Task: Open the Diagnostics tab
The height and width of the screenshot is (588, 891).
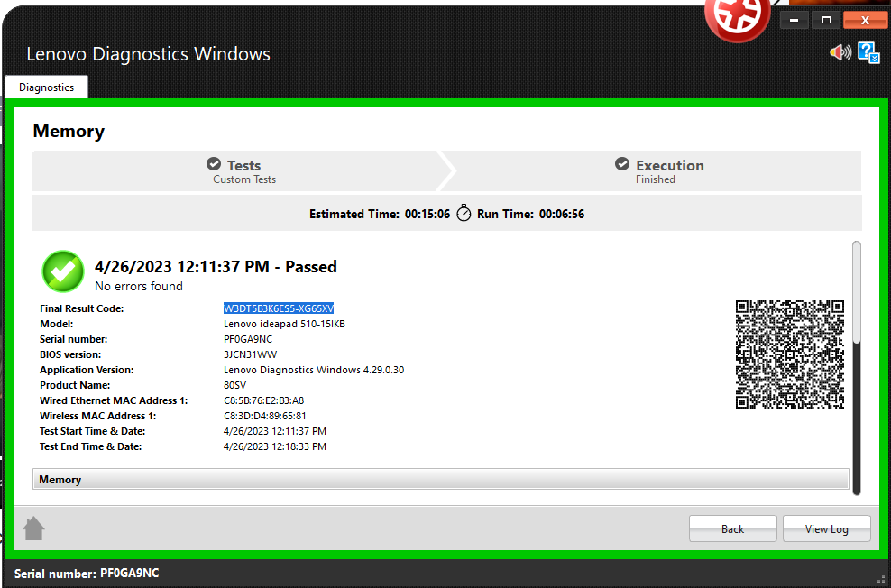Action: 47,87
